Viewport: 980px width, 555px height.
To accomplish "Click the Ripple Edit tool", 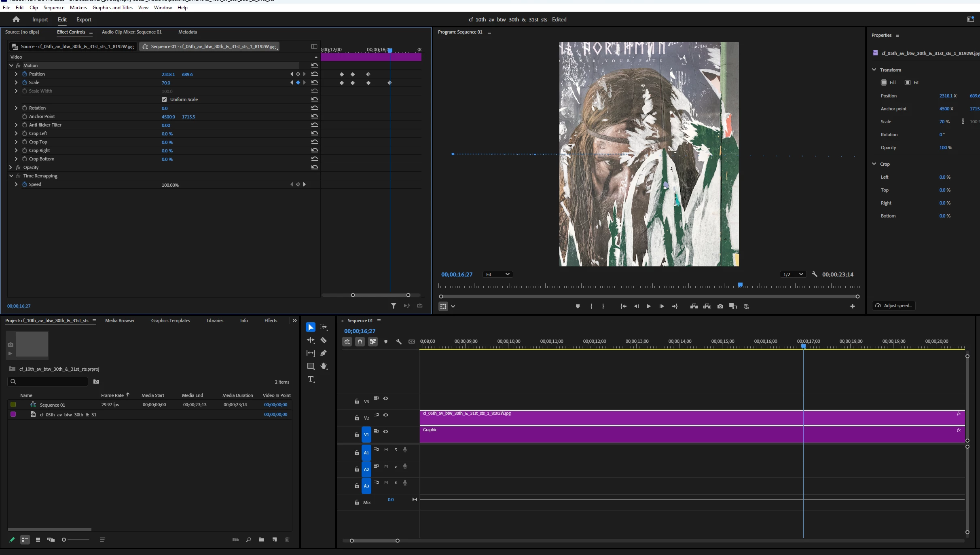I will click(311, 340).
